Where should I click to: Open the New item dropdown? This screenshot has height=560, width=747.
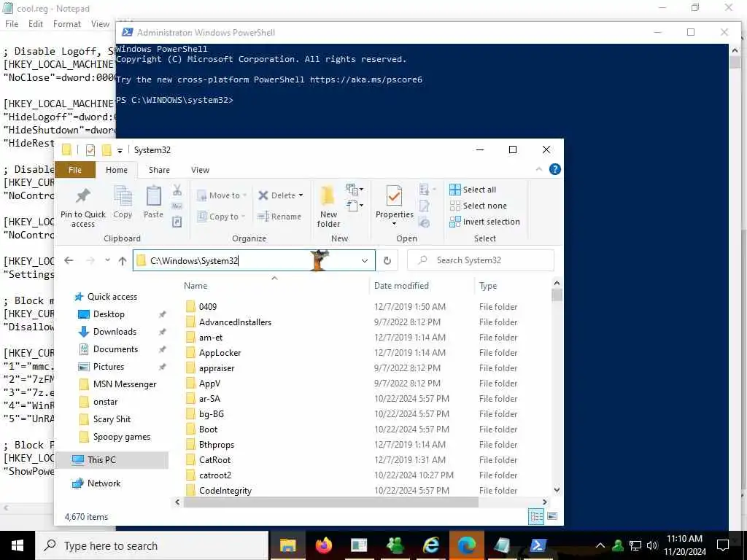click(355, 190)
